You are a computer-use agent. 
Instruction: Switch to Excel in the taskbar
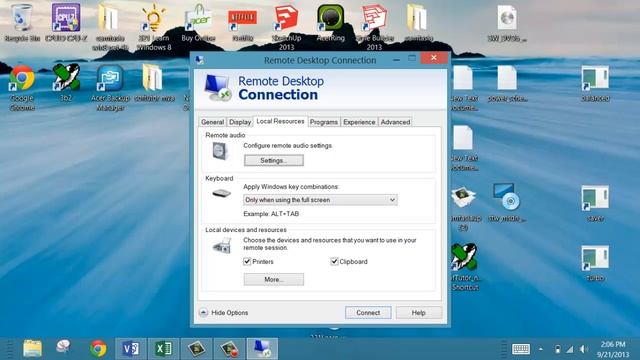tap(163, 349)
